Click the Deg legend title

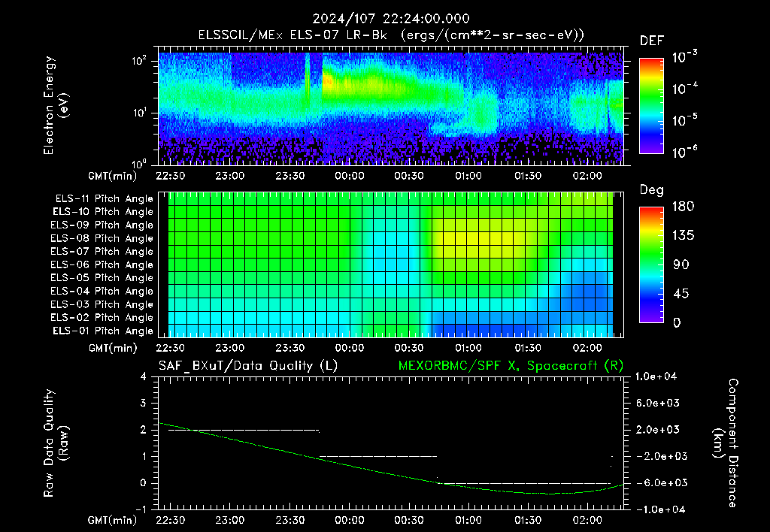click(x=652, y=190)
